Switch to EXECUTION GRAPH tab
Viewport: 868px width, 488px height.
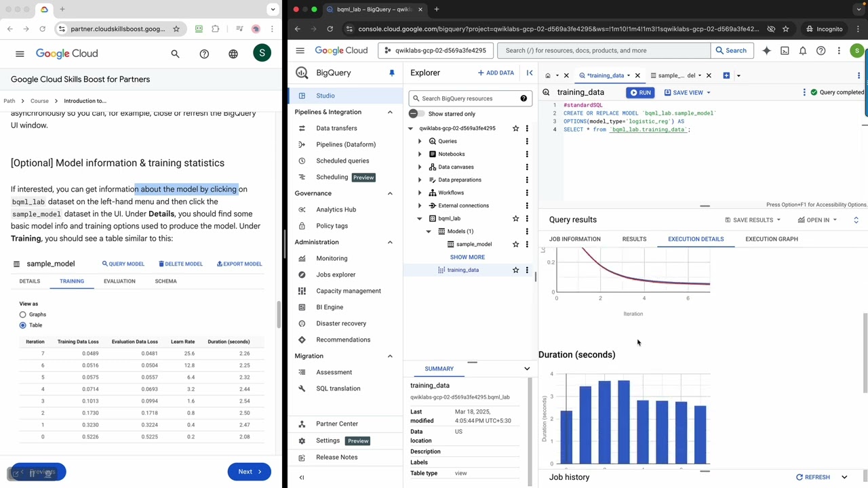pyautogui.click(x=772, y=239)
